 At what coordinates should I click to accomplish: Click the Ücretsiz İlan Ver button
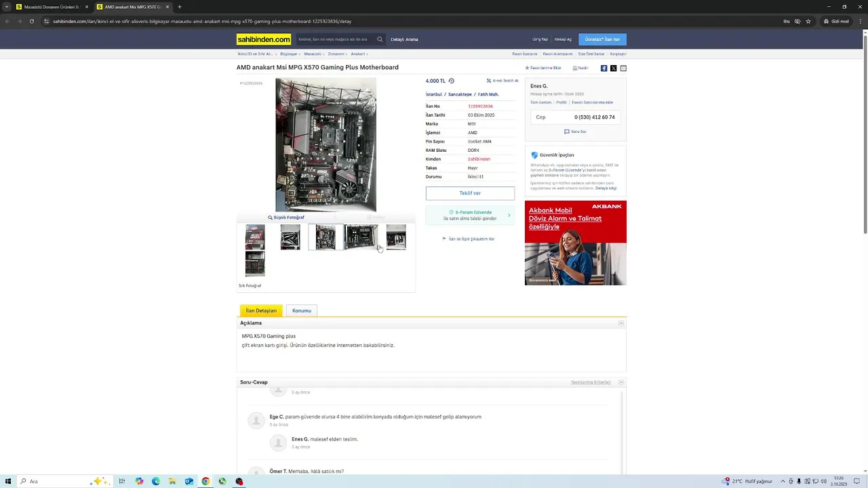pos(603,39)
